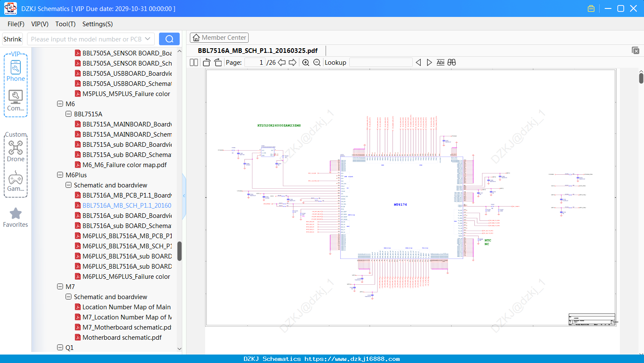Viewport: 644px width, 363px height.
Task: Open BBL7516A_sub BOARD_Schematic file
Action: click(127, 225)
